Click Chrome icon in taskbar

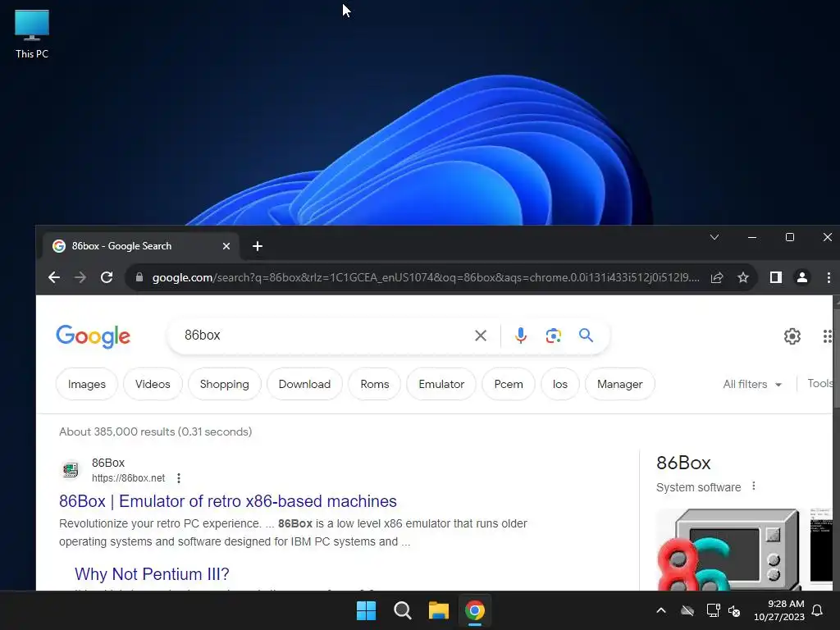pyautogui.click(x=475, y=610)
